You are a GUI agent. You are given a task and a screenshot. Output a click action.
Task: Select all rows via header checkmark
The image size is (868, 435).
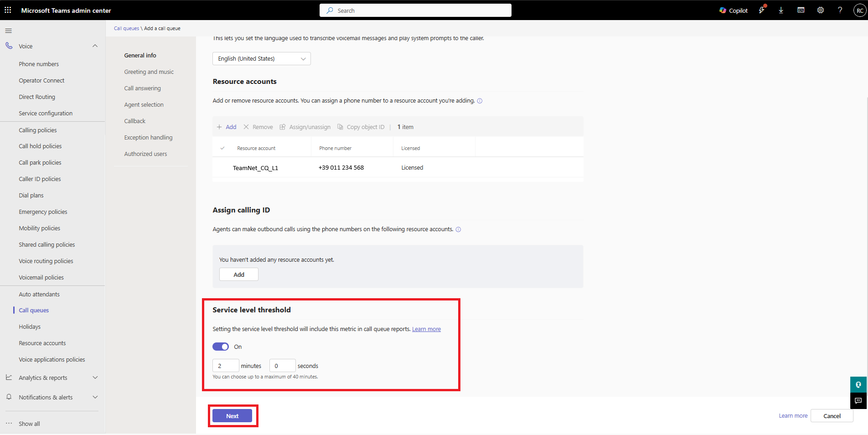pos(222,148)
